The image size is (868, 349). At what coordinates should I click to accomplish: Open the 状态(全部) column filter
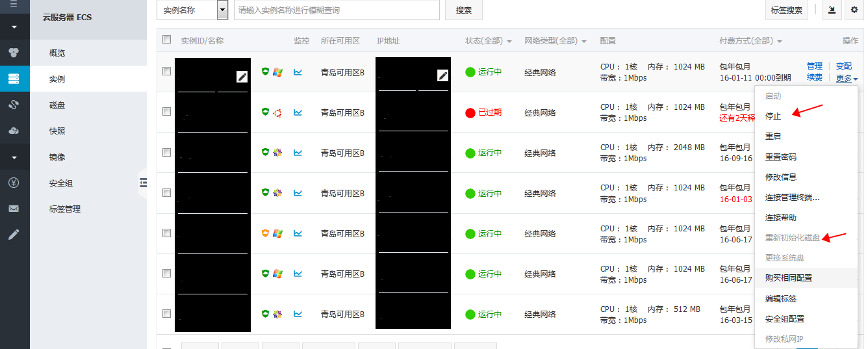[489, 41]
